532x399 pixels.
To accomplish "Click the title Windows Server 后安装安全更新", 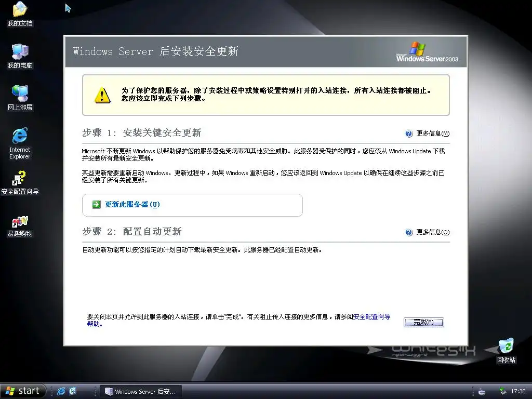I will [156, 51].
